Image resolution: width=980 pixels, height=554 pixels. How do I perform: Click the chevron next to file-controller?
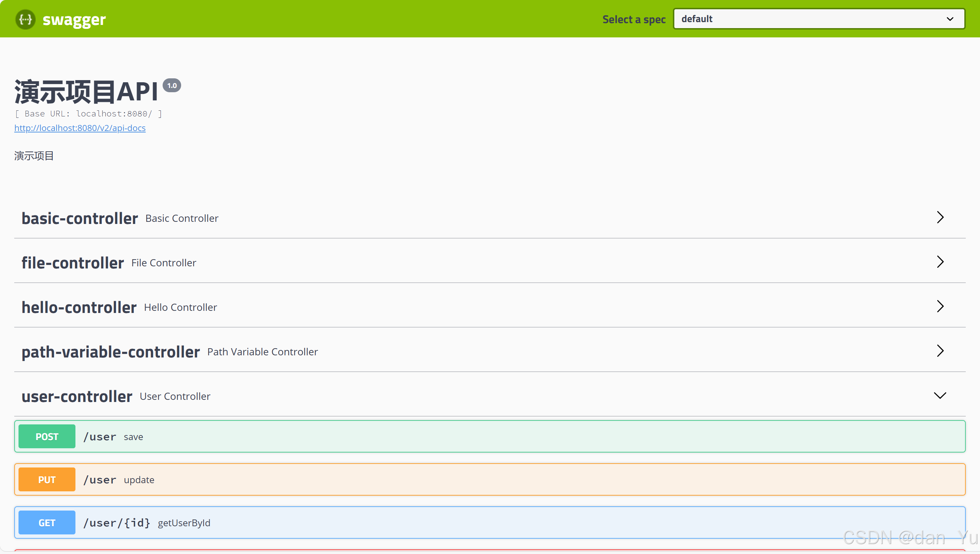(x=940, y=262)
